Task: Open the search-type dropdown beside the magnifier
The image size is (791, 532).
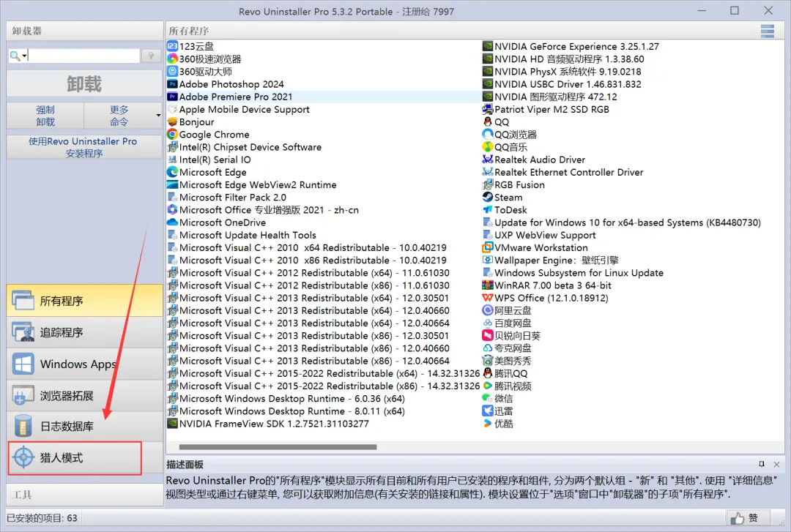Action: 24,55
